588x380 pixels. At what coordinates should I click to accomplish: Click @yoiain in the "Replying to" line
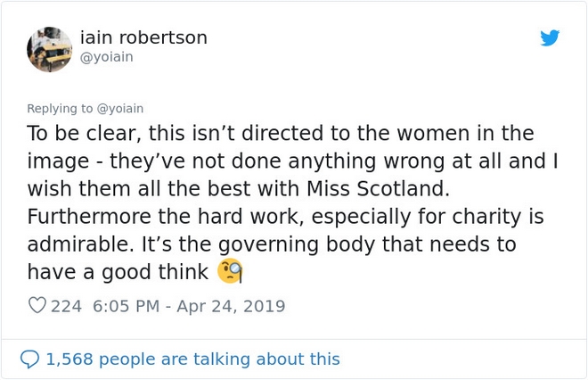click(x=120, y=109)
